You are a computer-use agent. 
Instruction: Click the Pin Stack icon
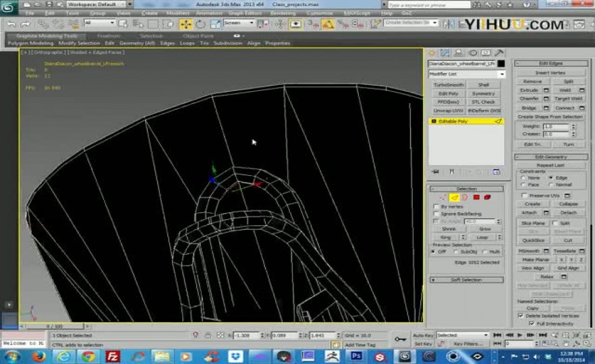pyautogui.click(x=436, y=172)
